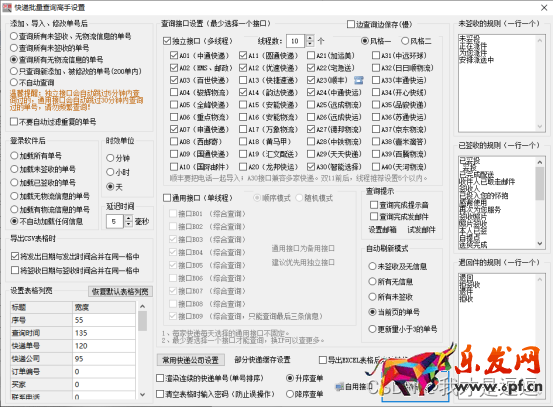Image resolution: width=553 pixels, height=407 pixels.
Task: Close the 快递批量查询高手设置 window
Action: click(x=544, y=7)
